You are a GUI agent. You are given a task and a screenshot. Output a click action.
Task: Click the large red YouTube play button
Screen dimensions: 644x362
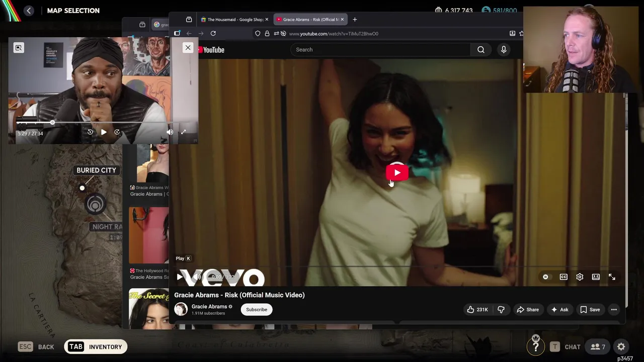[397, 172]
